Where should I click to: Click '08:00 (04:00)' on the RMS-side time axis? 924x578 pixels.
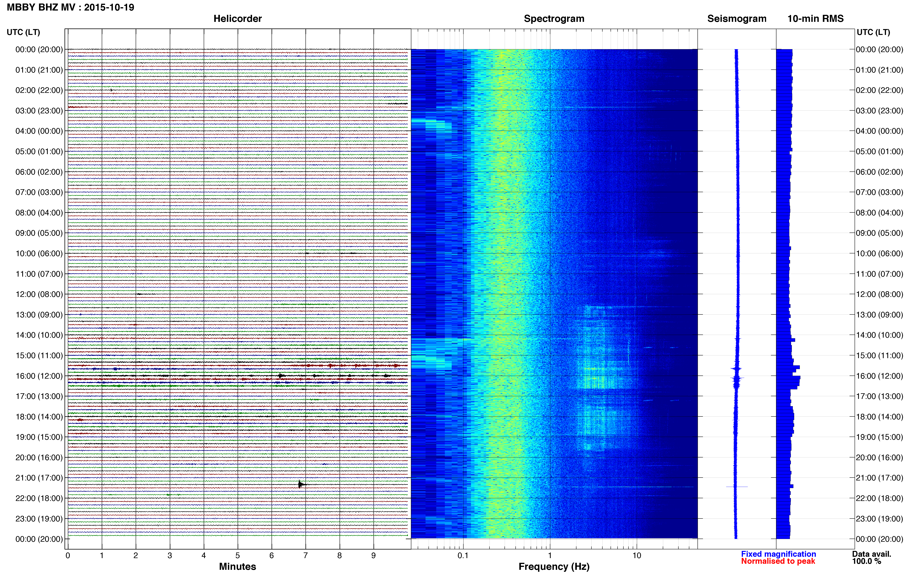pos(879,213)
